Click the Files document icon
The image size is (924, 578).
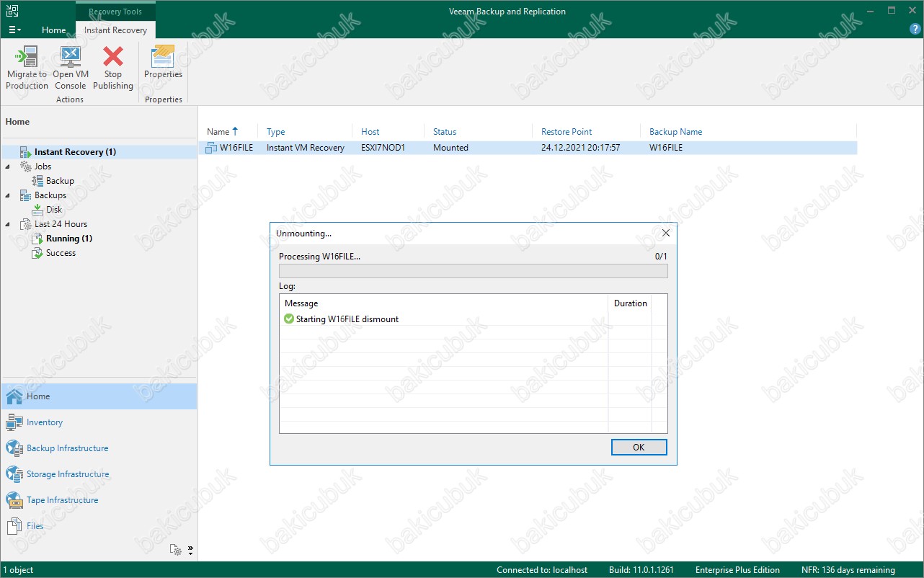point(14,526)
